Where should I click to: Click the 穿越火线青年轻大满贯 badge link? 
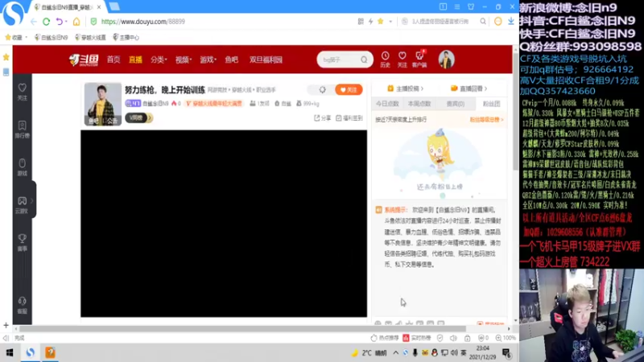tap(214, 104)
